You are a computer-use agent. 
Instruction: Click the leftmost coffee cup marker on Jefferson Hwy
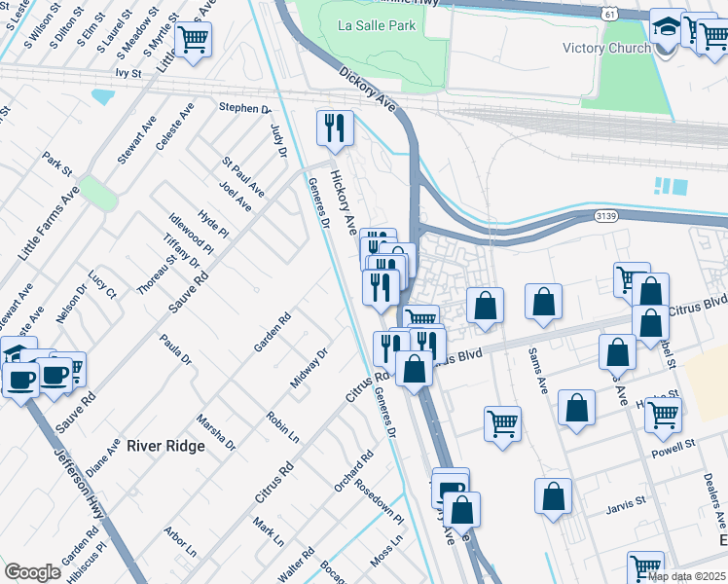pos(20,382)
